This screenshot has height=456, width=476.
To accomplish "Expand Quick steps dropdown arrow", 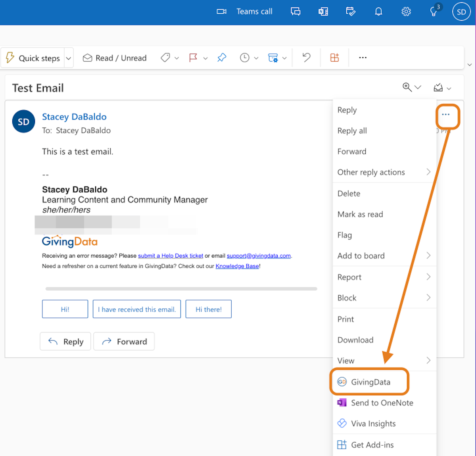I will (x=69, y=58).
